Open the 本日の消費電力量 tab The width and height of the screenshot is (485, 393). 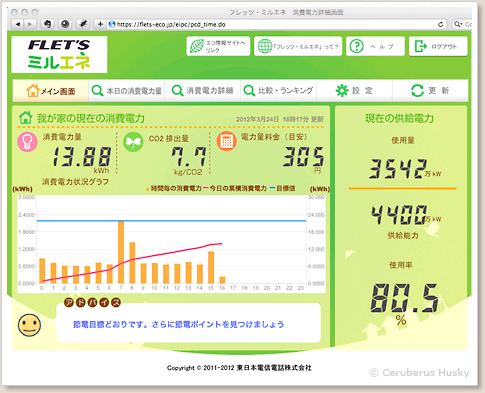[127, 90]
